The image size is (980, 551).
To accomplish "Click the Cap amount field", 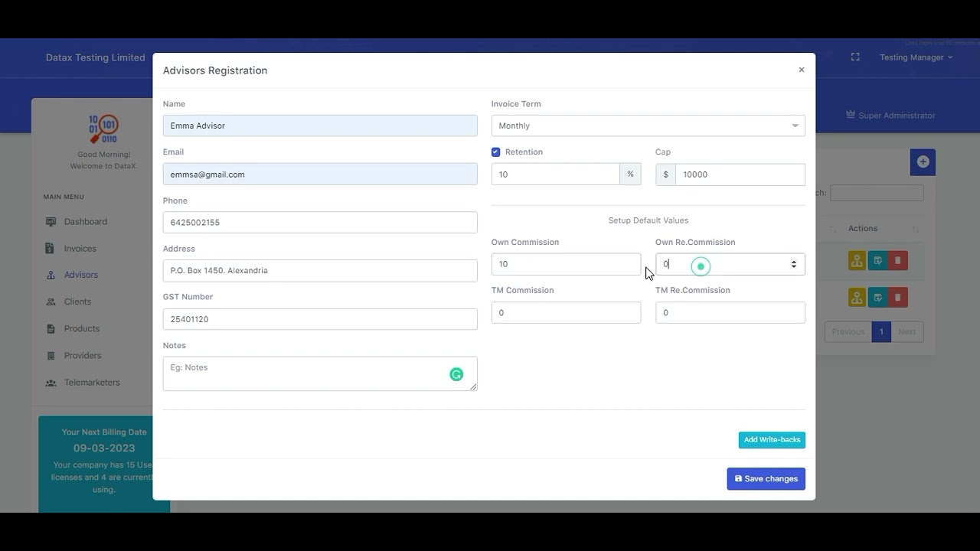I will pyautogui.click(x=740, y=174).
